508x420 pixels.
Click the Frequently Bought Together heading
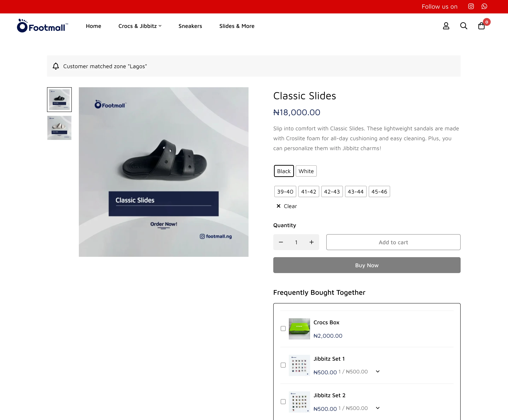click(x=319, y=292)
